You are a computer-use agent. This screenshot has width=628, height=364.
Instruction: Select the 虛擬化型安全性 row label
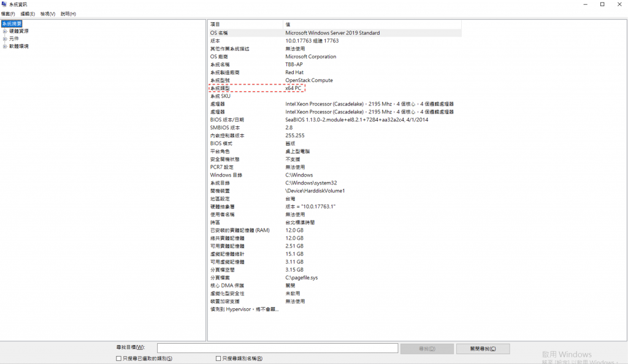[227, 294]
